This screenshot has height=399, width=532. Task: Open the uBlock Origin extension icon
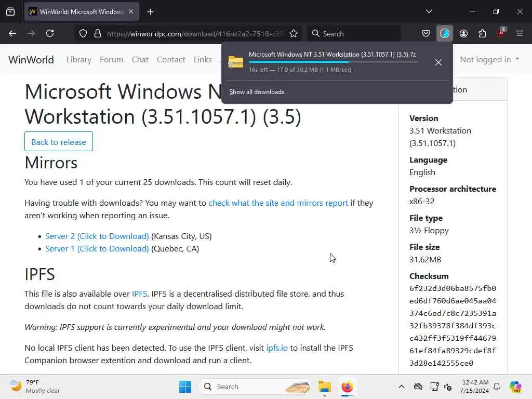tap(501, 33)
